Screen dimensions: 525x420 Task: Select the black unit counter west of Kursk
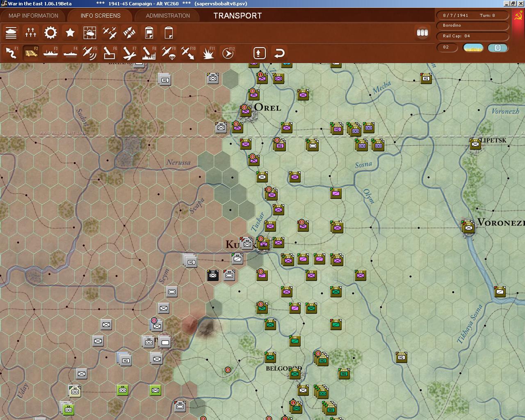pos(212,275)
